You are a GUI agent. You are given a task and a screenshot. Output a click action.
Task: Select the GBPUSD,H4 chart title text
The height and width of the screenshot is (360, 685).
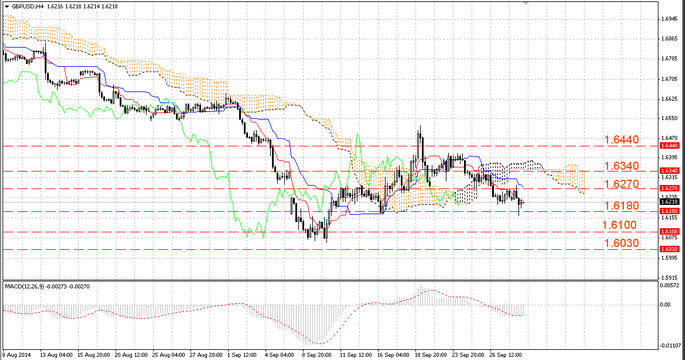coord(27,7)
